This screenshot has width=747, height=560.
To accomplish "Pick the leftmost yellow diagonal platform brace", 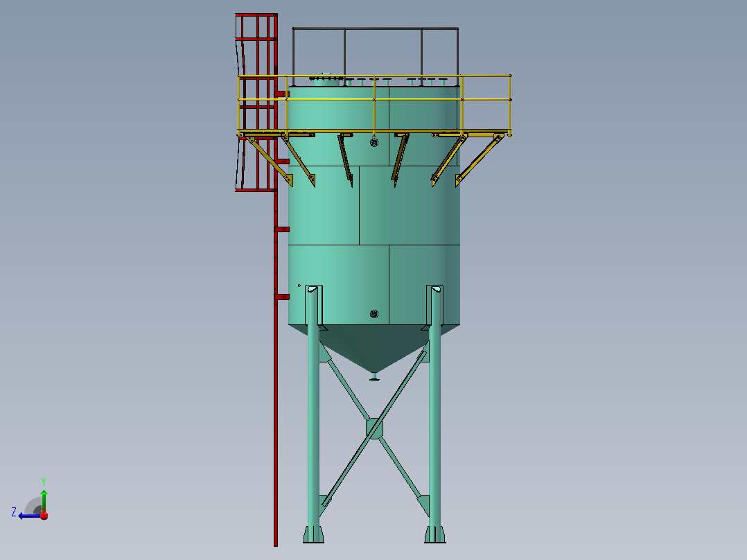I will tap(269, 161).
